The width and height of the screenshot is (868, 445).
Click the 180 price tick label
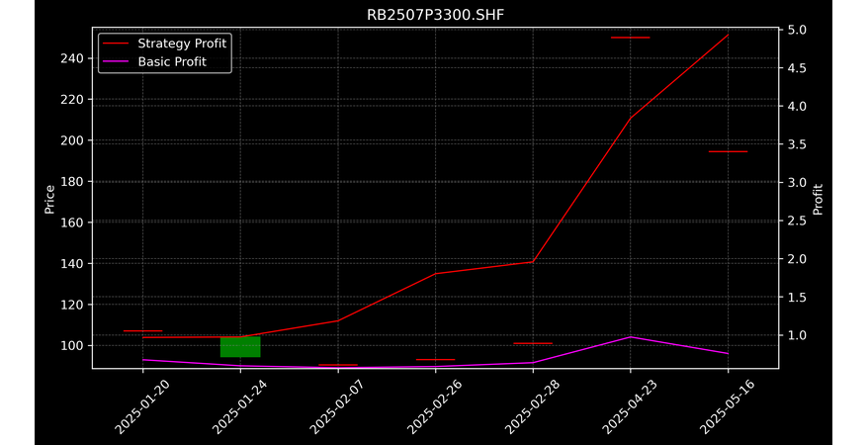click(x=72, y=182)
